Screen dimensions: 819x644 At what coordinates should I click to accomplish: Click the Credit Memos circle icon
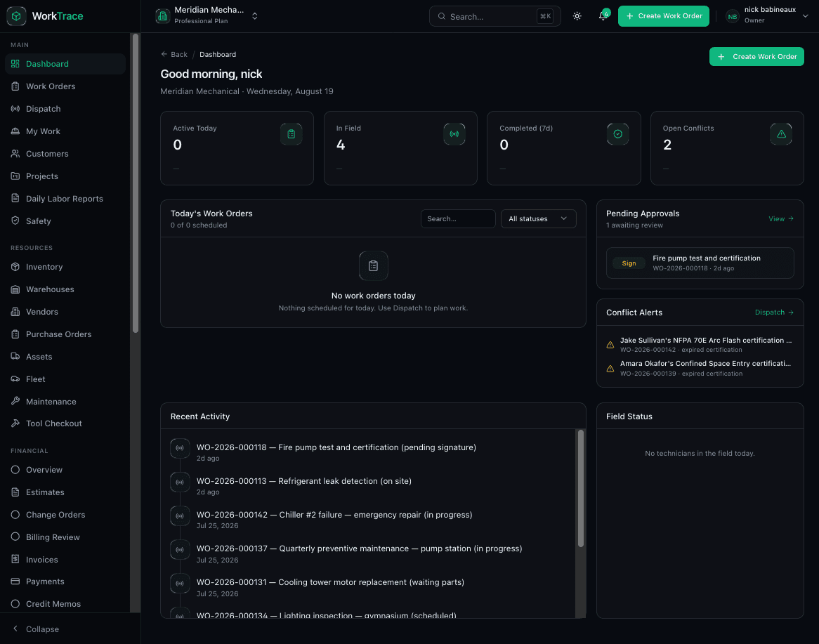[x=15, y=604]
